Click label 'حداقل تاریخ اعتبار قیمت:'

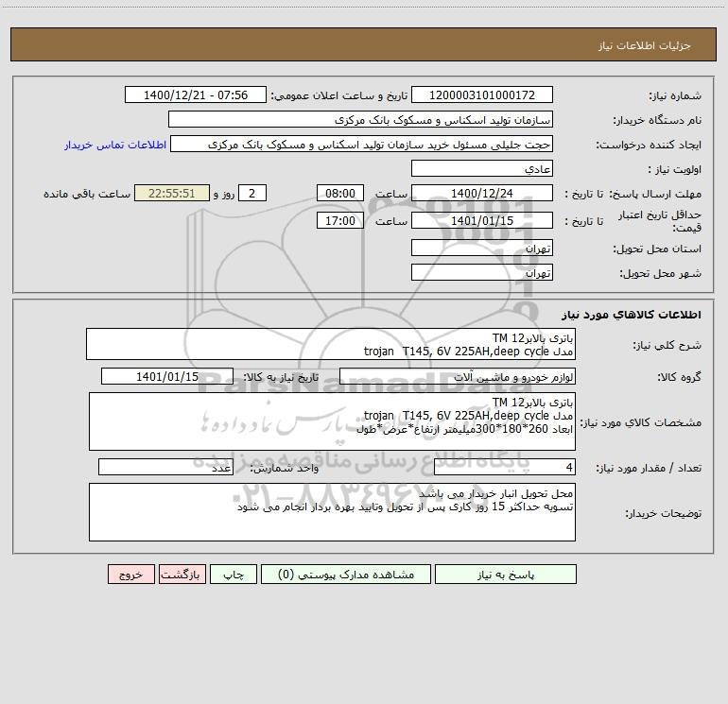point(660,221)
